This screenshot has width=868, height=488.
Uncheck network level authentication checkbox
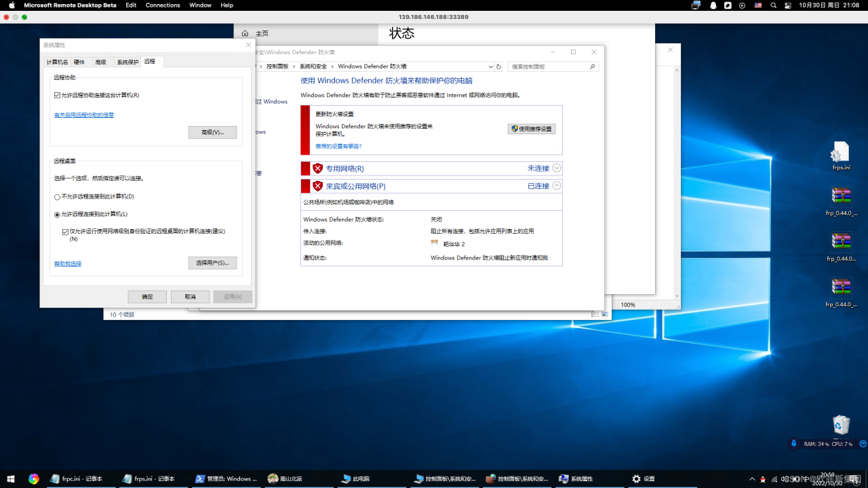point(65,231)
